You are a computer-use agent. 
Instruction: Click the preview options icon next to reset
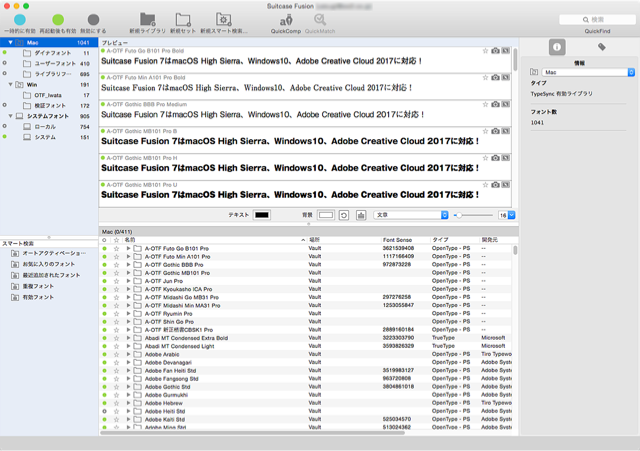pyautogui.click(x=361, y=215)
